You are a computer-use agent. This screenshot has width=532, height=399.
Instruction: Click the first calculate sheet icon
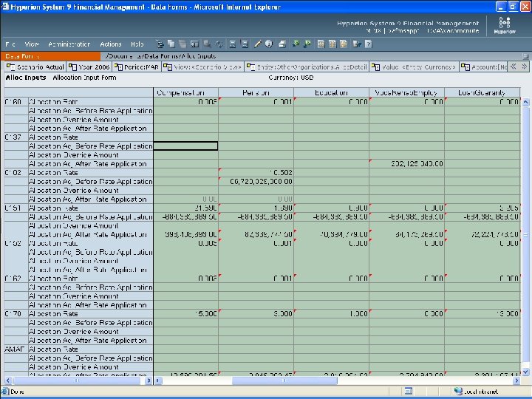click(x=233, y=44)
